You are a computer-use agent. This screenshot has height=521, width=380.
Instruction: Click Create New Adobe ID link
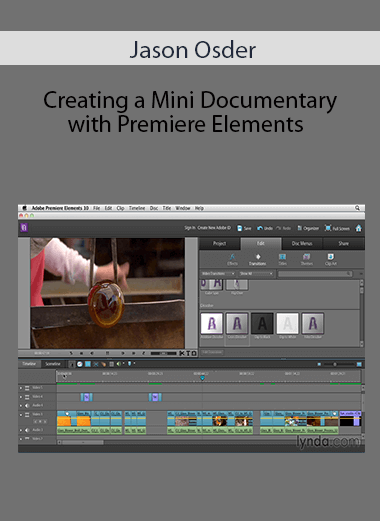214,228
